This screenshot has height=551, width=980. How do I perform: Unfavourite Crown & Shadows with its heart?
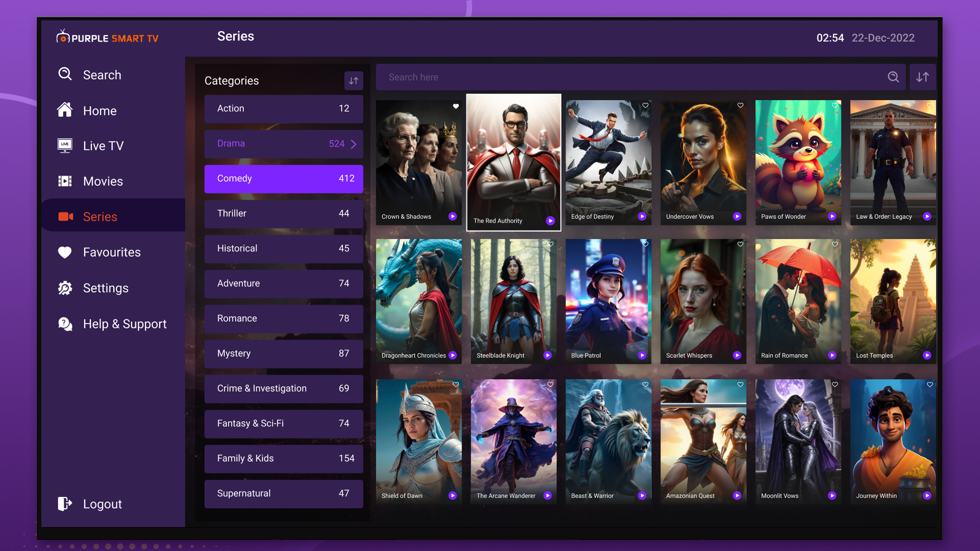click(x=456, y=106)
